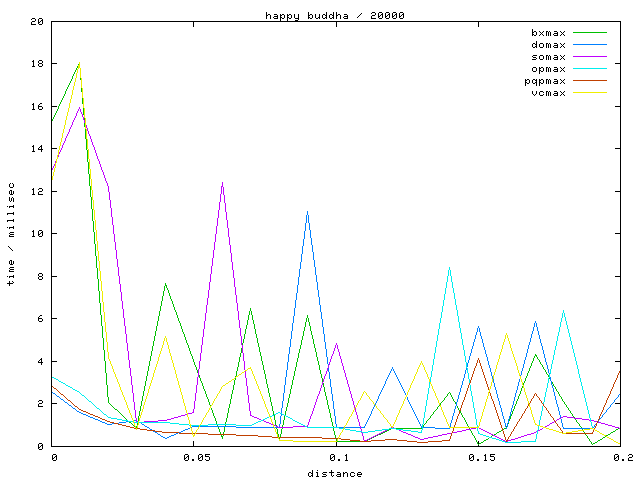640x480 pixels.
Task: Click the cyan opmax peak near distance 0.14
Action: point(450,268)
